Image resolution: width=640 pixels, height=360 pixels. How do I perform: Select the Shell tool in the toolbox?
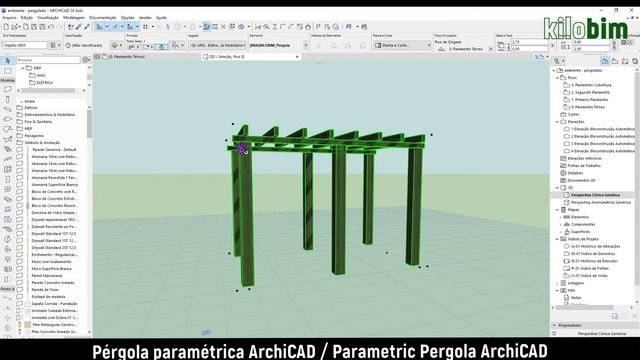coord(7,139)
